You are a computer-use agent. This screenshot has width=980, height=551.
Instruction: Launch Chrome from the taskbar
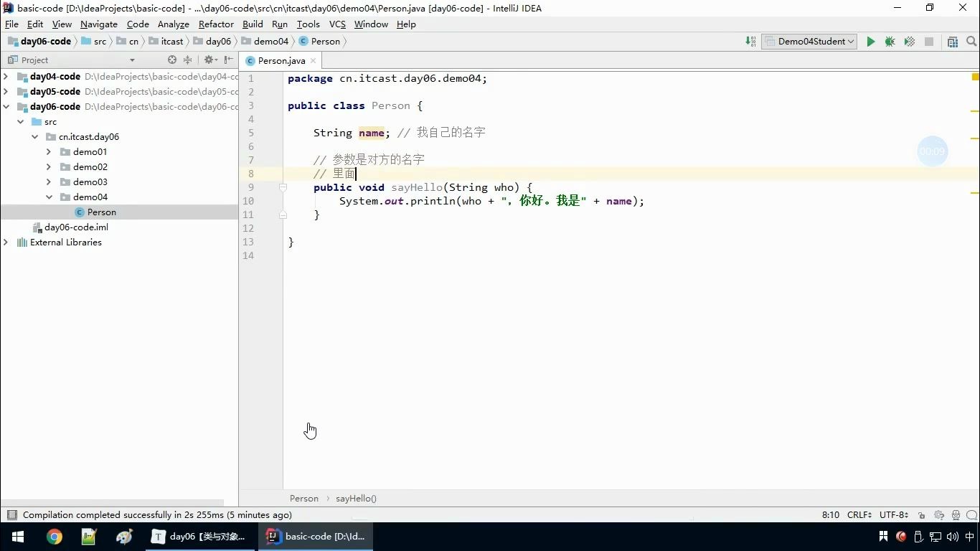[x=55, y=537]
